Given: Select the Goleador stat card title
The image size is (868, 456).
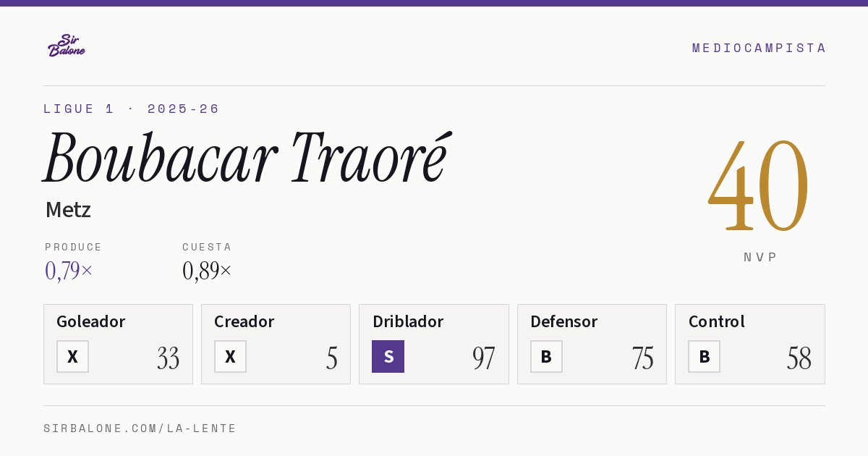Looking at the screenshot, I should 91,321.
